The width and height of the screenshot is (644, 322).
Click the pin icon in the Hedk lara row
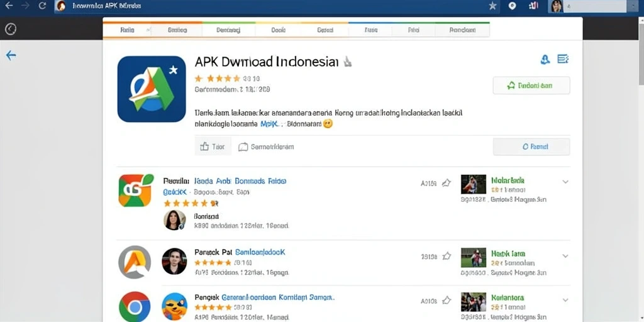[446, 257]
